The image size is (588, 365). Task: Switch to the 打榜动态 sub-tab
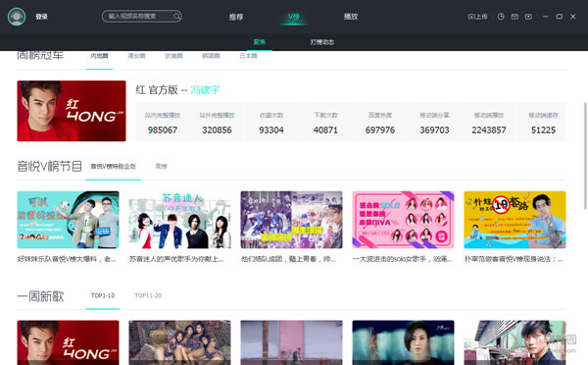pos(322,42)
